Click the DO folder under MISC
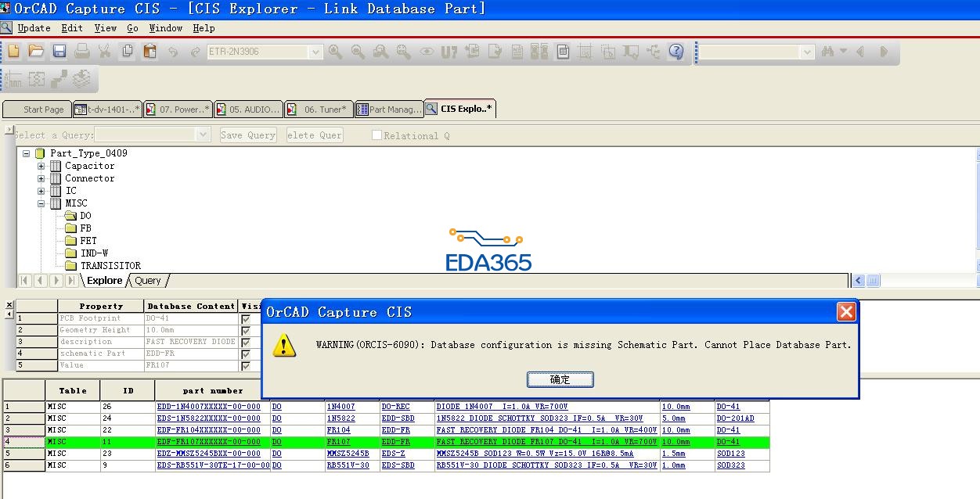The image size is (980, 499). coord(78,216)
